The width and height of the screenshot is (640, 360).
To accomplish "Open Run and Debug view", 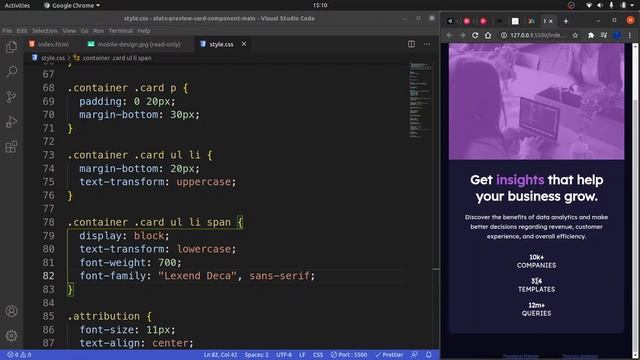I will [11, 122].
